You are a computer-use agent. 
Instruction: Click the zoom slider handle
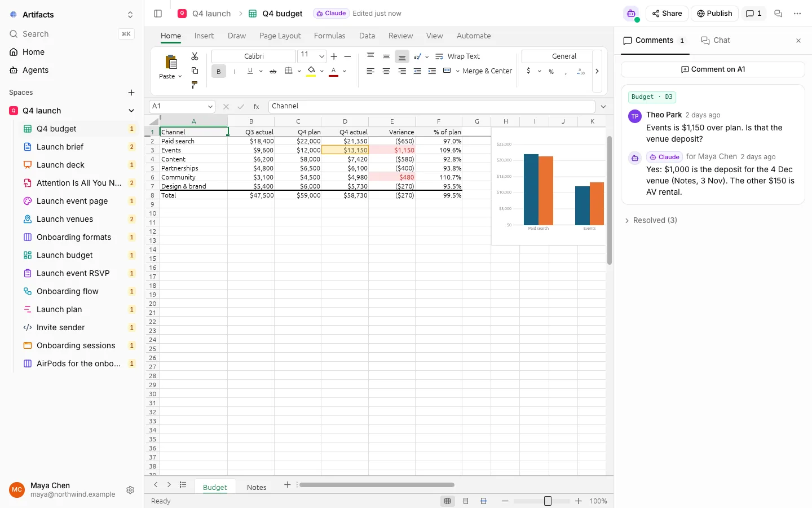548,501
